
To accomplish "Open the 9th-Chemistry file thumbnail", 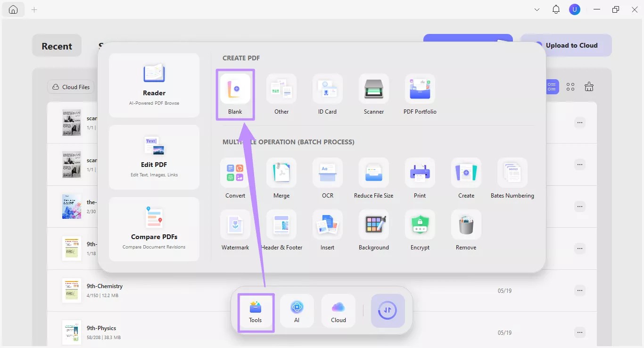I will click(x=72, y=290).
